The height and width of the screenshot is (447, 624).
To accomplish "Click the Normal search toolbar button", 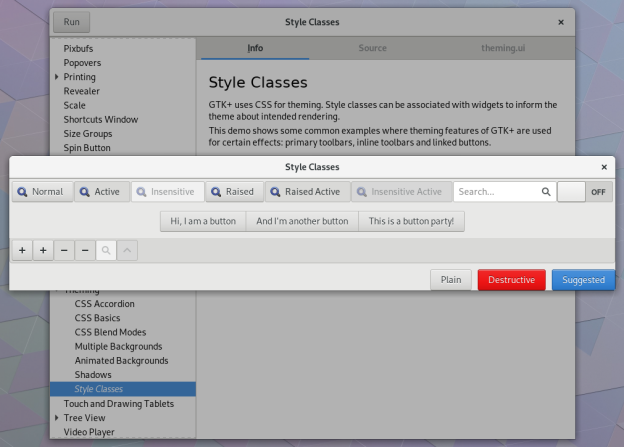I will point(42,192).
